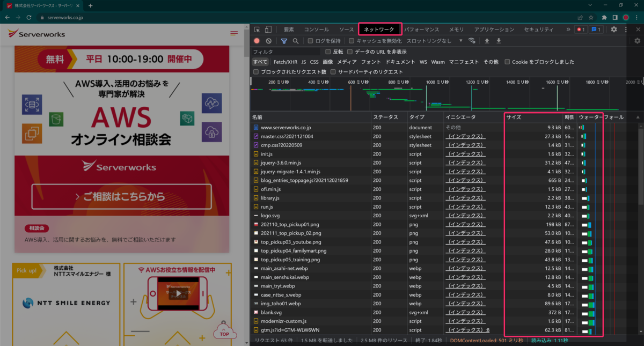Stop recording network log with red circle
The image size is (644, 346).
[x=257, y=41]
